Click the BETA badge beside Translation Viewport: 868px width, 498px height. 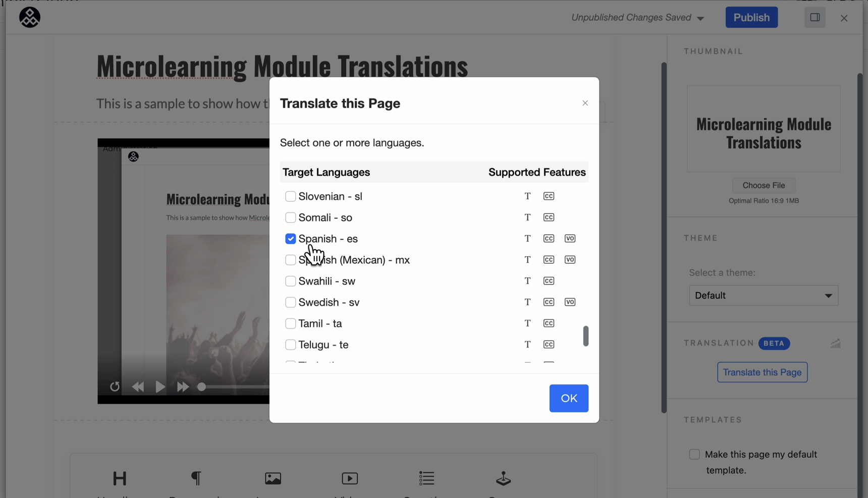coord(774,343)
